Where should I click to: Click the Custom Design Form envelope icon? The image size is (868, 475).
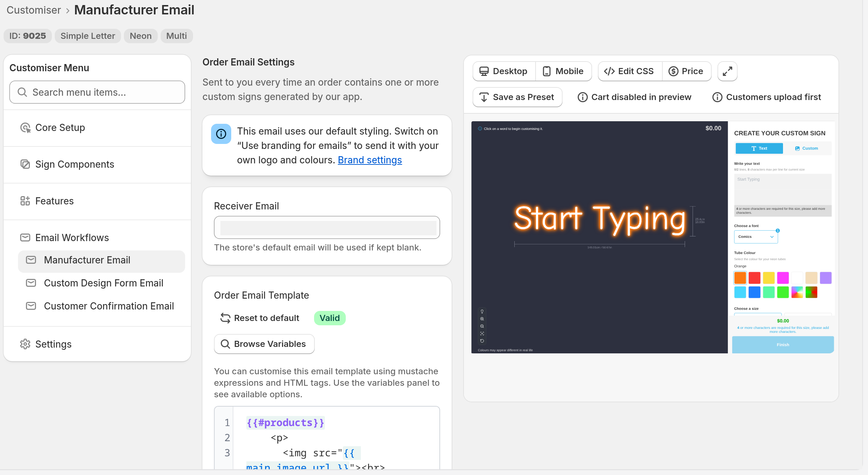(x=31, y=283)
